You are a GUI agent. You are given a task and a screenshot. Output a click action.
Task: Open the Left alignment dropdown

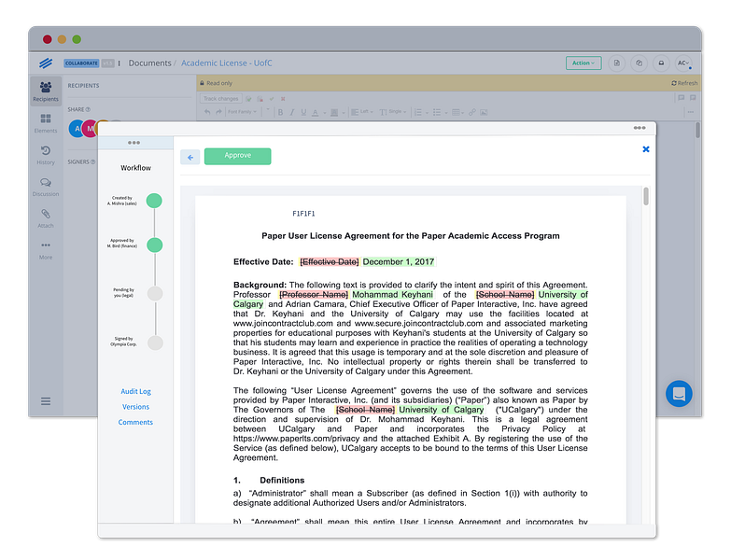pos(361,112)
